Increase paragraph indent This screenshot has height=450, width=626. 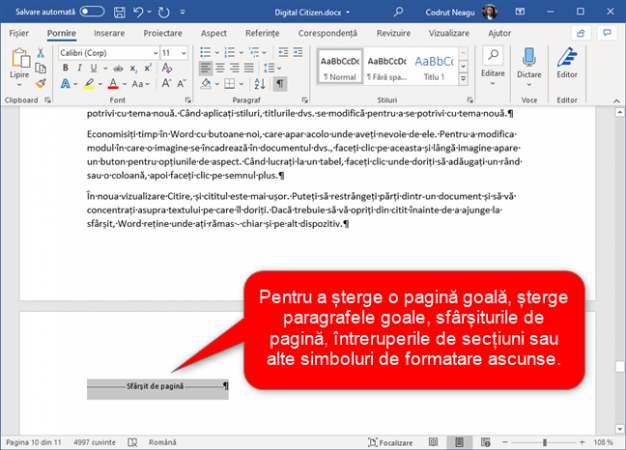point(298,52)
